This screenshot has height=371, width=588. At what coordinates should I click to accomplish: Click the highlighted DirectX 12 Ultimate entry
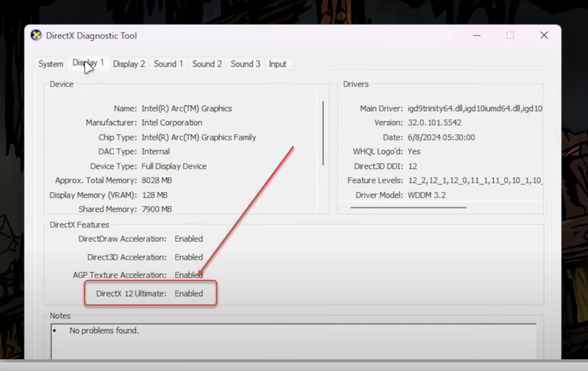click(x=150, y=293)
